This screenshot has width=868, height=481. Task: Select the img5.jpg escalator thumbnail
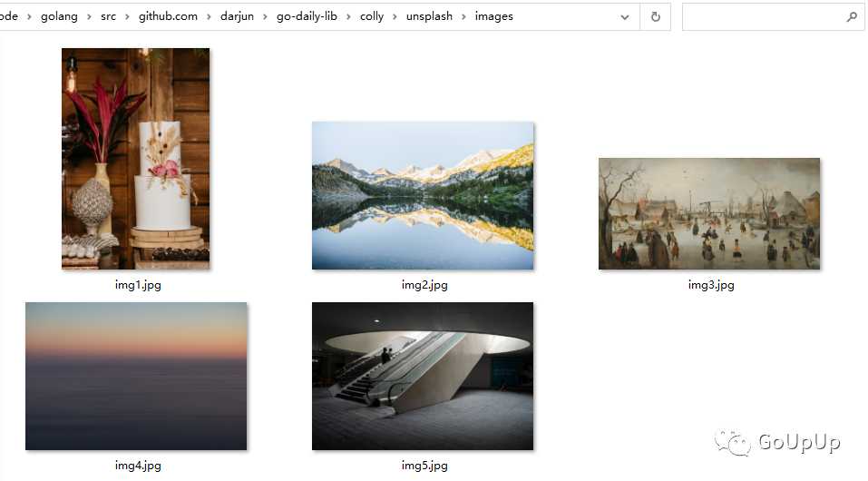423,376
